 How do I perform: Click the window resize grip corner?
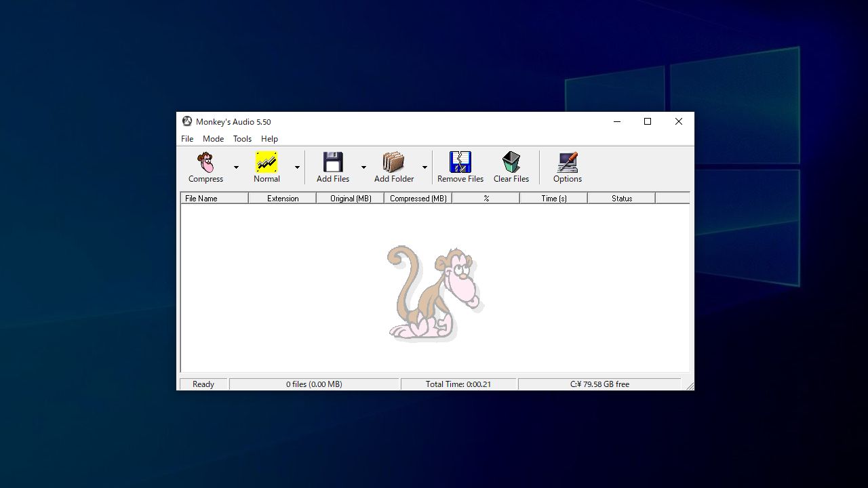[x=690, y=386]
